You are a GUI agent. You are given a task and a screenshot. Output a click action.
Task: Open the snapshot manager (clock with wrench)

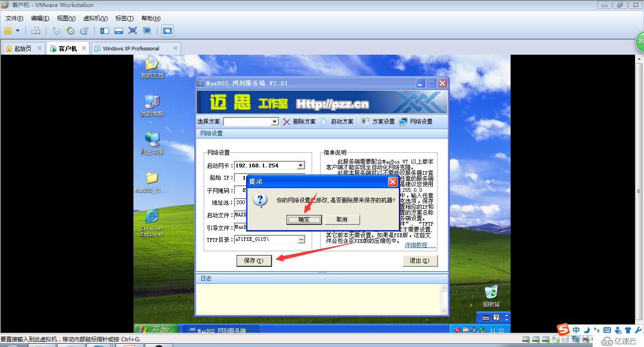pos(84,31)
